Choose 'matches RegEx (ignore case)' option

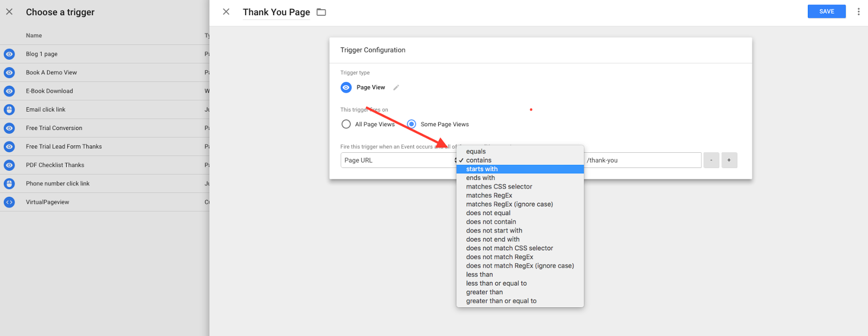click(x=520, y=204)
